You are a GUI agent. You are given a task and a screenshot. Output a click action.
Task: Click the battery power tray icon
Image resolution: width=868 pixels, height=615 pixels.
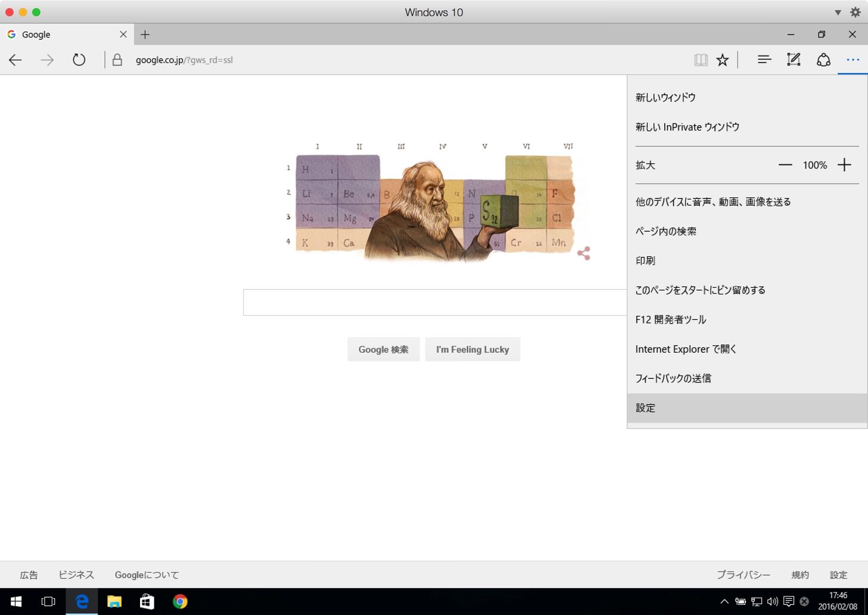(x=740, y=601)
